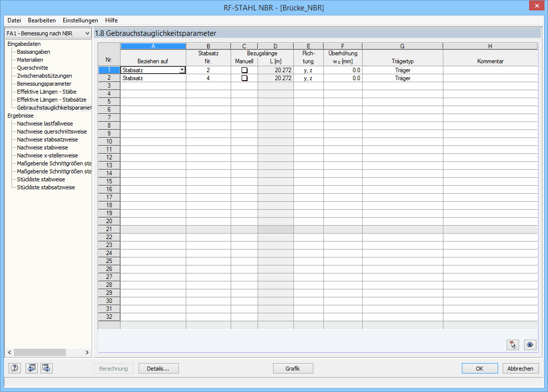Image resolution: width=548 pixels, height=392 pixels.
Task: Select Nachweise x-stellenweise tree item
Action: coord(47,156)
